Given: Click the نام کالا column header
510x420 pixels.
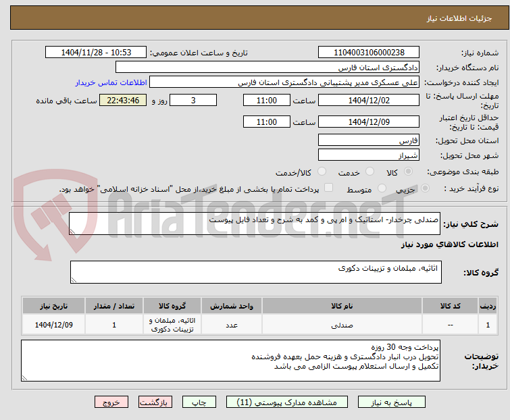Looking at the screenshot, I should pyautogui.click(x=342, y=306).
